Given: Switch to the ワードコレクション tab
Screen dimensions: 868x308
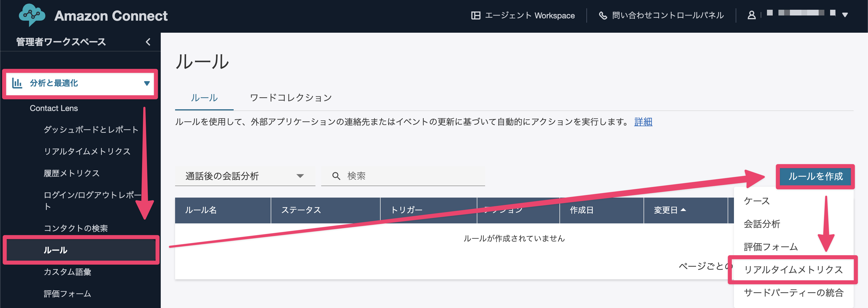Looking at the screenshot, I should [291, 98].
